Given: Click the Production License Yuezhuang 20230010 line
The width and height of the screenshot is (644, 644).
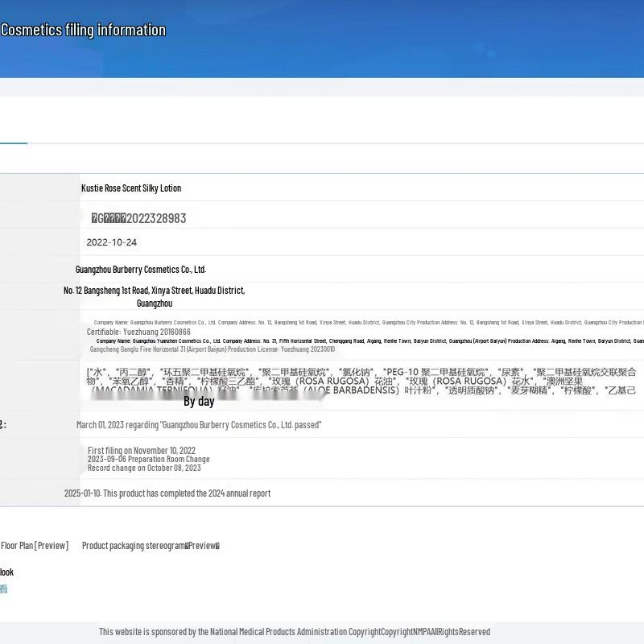Looking at the screenshot, I should (x=212, y=349).
